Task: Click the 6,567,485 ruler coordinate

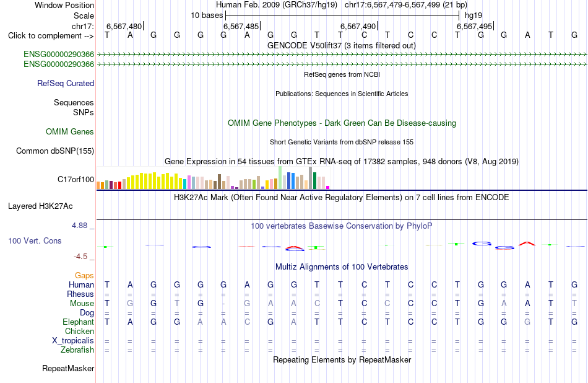Action: (x=241, y=26)
